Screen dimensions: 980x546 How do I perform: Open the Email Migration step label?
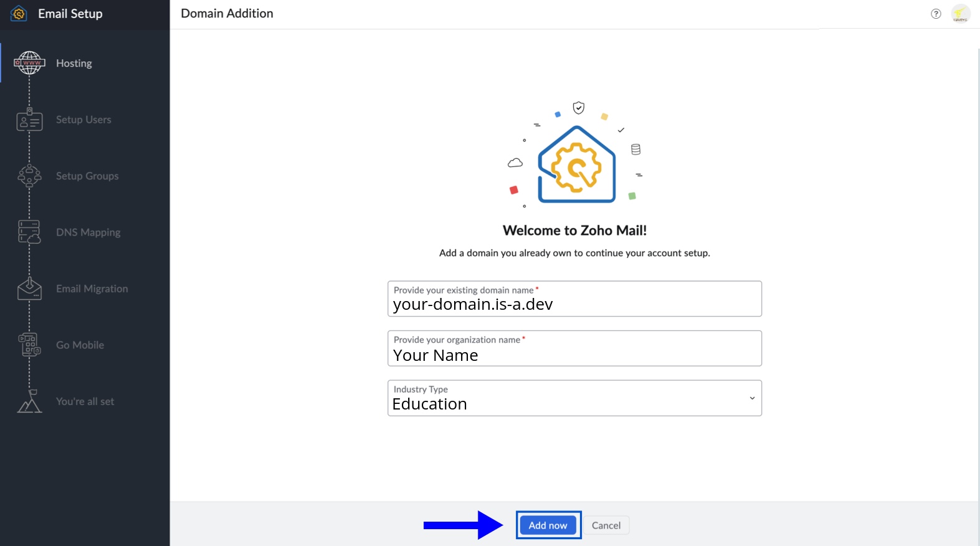tap(92, 289)
